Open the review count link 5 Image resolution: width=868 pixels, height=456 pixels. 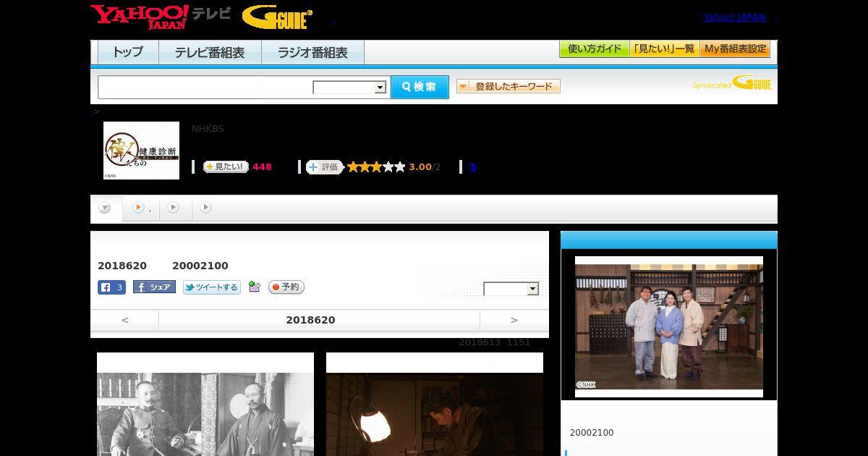(x=473, y=167)
